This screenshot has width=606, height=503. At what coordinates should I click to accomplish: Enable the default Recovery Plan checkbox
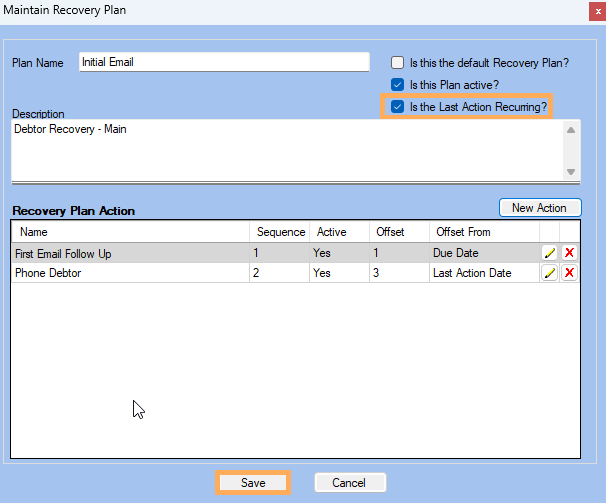(x=397, y=62)
